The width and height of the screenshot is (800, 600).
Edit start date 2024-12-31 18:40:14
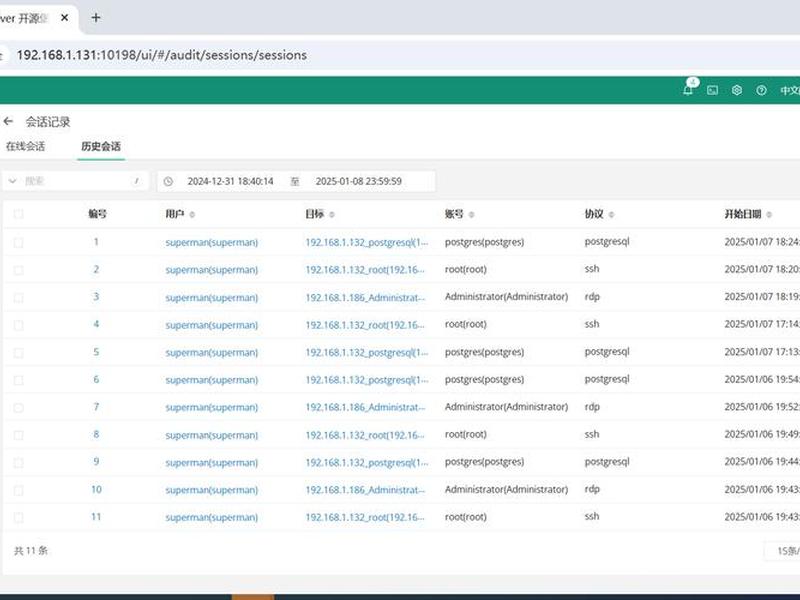[230, 181]
